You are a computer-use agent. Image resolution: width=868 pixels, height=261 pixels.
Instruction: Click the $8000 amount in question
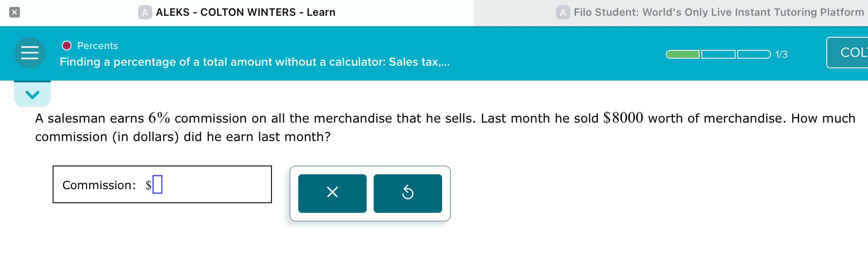[x=623, y=118]
